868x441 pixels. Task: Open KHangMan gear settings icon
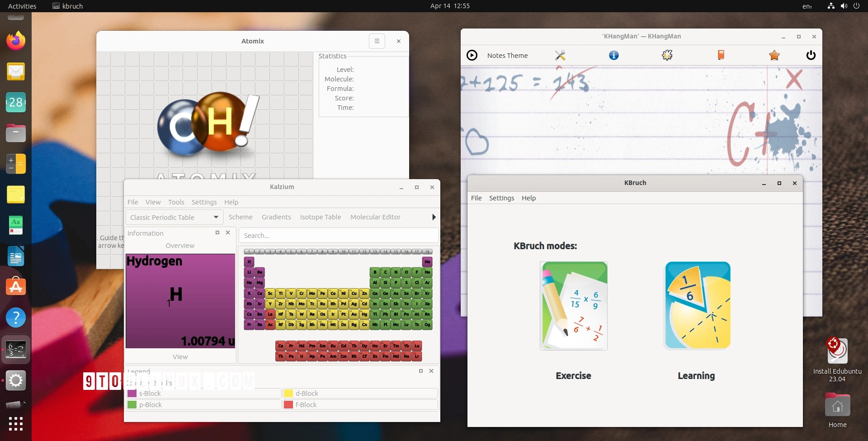coord(667,55)
